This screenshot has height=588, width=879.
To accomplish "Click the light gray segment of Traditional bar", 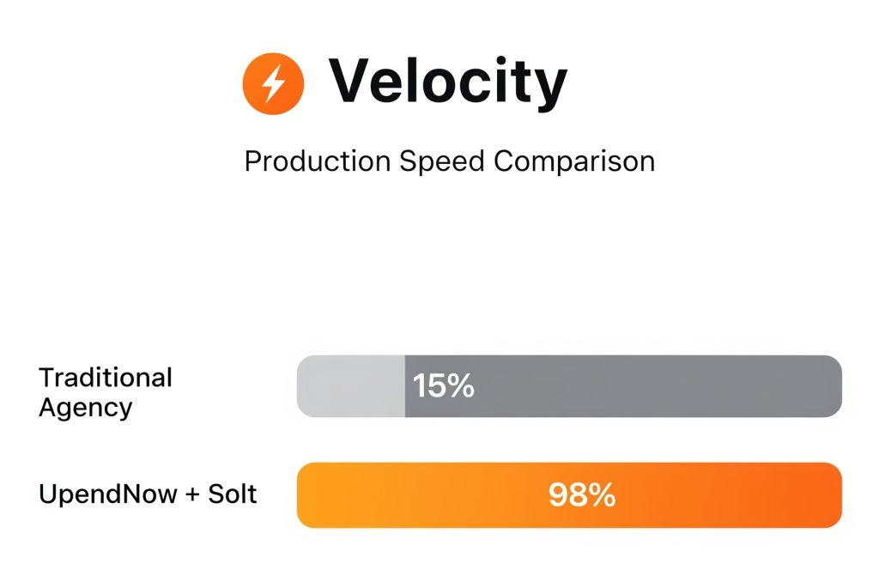I will tap(351, 386).
